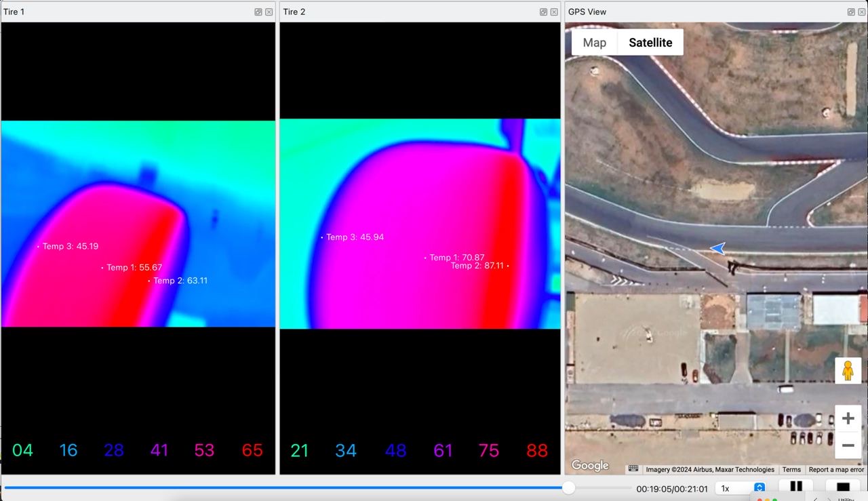Click the 48 scale value in Tire 2

click(x=395, y=450)
